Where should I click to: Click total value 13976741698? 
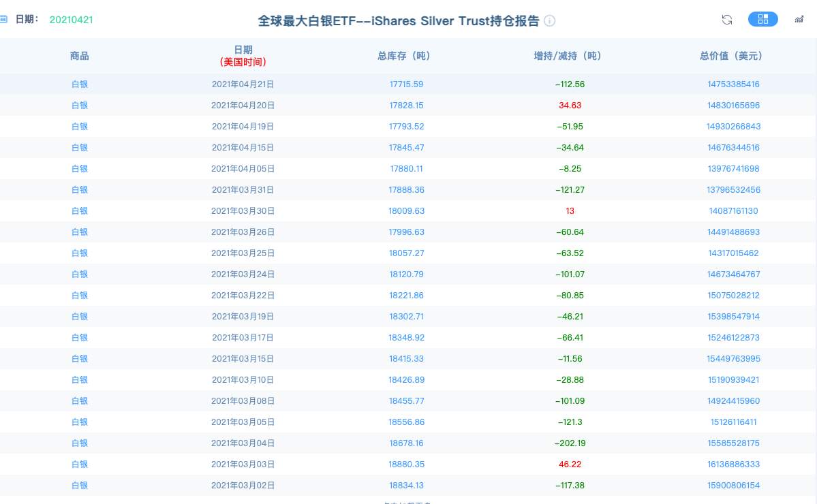tap(733, 169)
